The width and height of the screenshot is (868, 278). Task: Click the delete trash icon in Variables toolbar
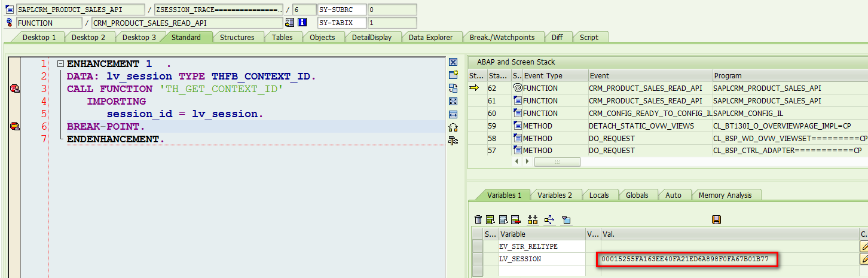478,219
